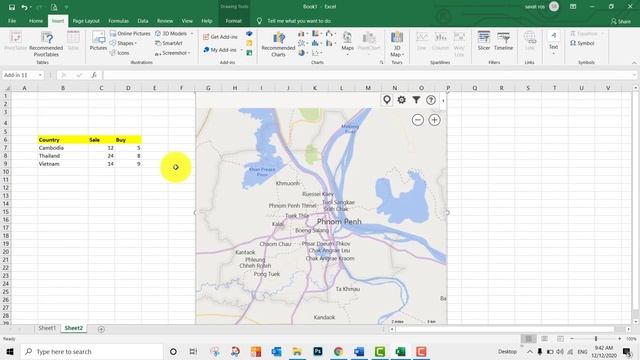Click the Slicer icon
This screenshot has width=640, height=360.
coord(484,41)
